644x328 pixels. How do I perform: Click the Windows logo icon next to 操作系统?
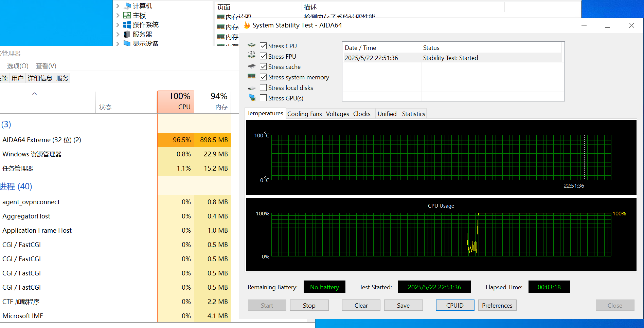click(x=127, y=25)
